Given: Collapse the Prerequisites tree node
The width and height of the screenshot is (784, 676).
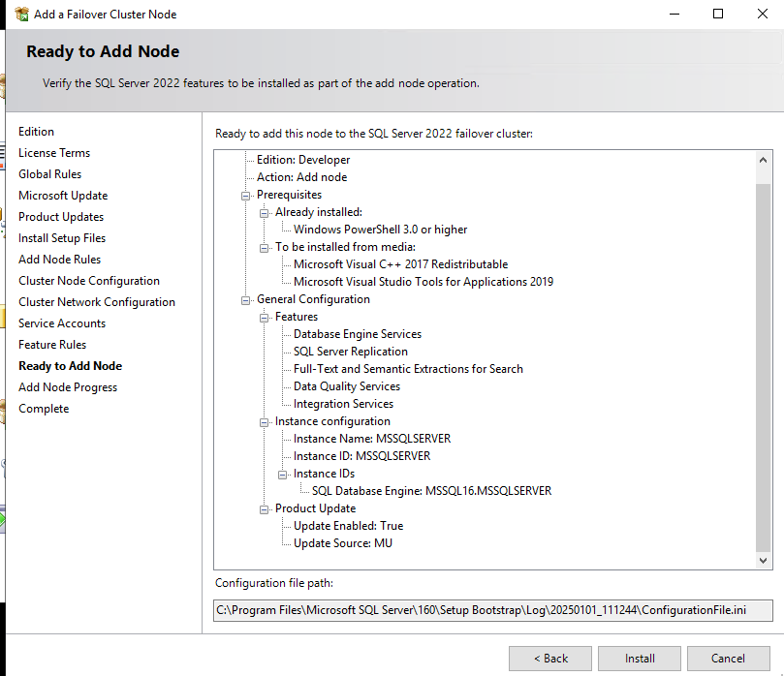Looking at the screenshot, I should 245,196.
